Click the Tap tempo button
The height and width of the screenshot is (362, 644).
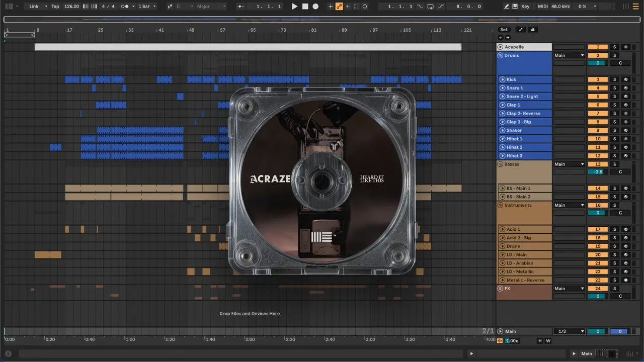point(55,7)
